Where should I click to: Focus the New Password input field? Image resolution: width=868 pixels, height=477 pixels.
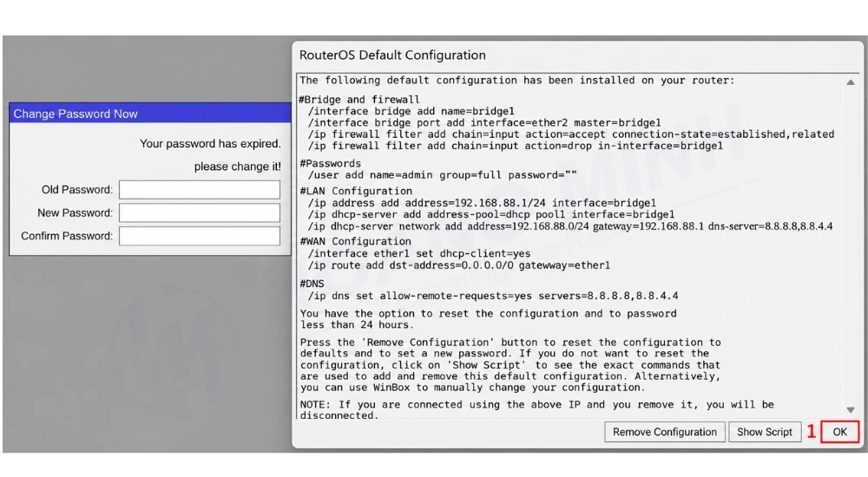tap(200, 213)
